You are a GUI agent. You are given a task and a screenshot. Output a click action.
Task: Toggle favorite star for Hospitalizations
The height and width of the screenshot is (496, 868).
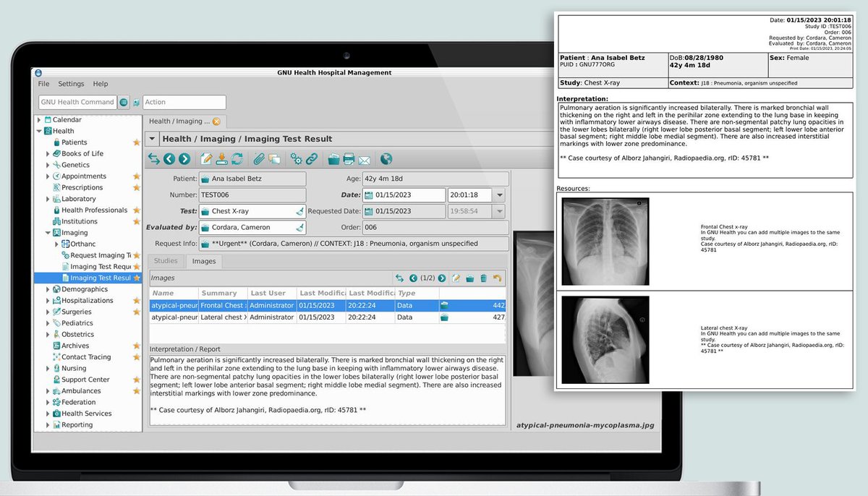tap(137, 301)
